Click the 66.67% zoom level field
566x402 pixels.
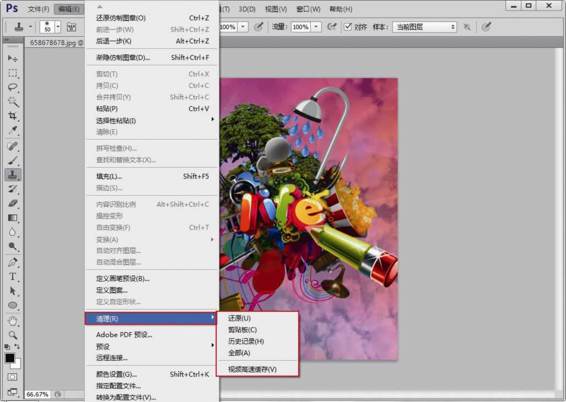37,395
